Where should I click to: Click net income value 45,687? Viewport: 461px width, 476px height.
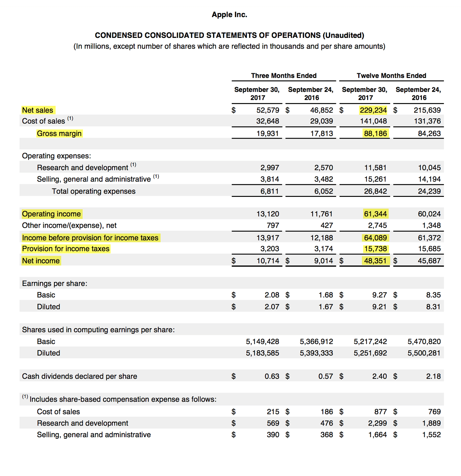click(429, 261)
